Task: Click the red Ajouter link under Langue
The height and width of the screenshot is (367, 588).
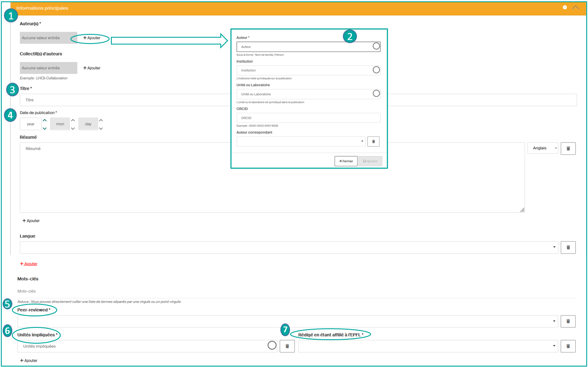Action: pos(29,264)
